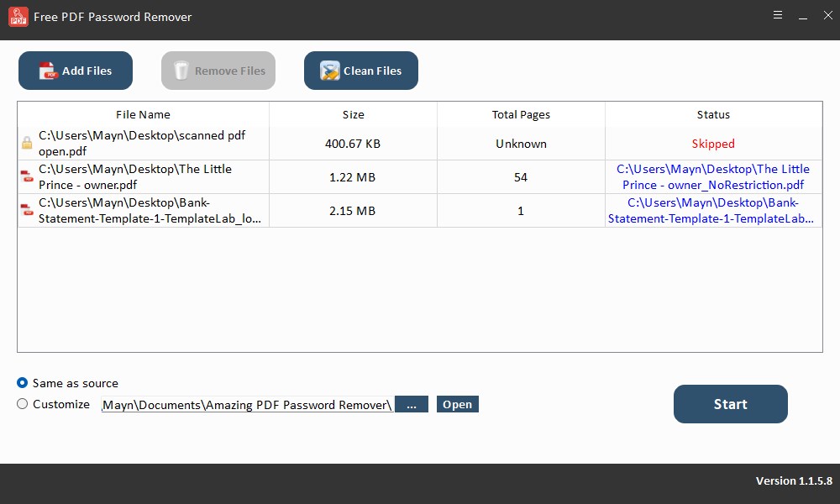The height and width of the screenshot is (504, 840).
Task: Select The Little Prince - owner.pdf file name
Action: pyautogui.click(x=135, y=176)
